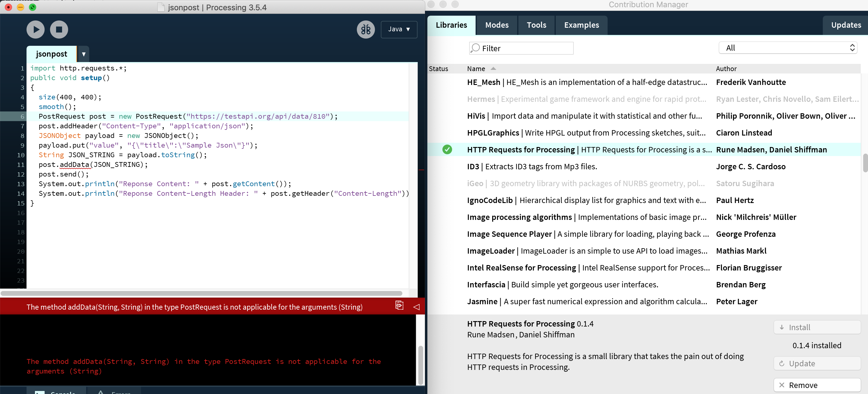Click the X icon on the Remove button

(x=782, y=385)
